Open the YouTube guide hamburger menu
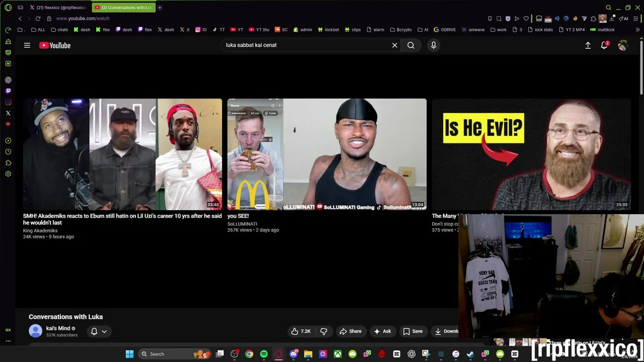This screenshot has height=362, width=644. coord(27,45)
